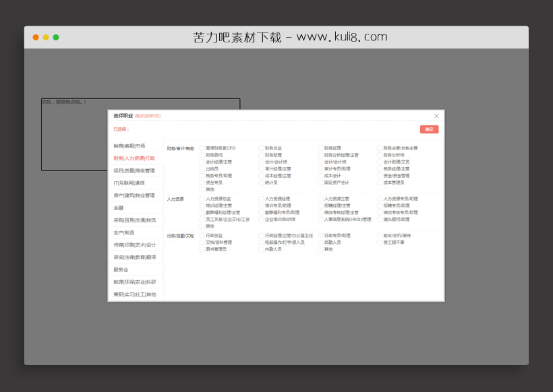Tick the 前台/总机/接待 checkbox

380,236
